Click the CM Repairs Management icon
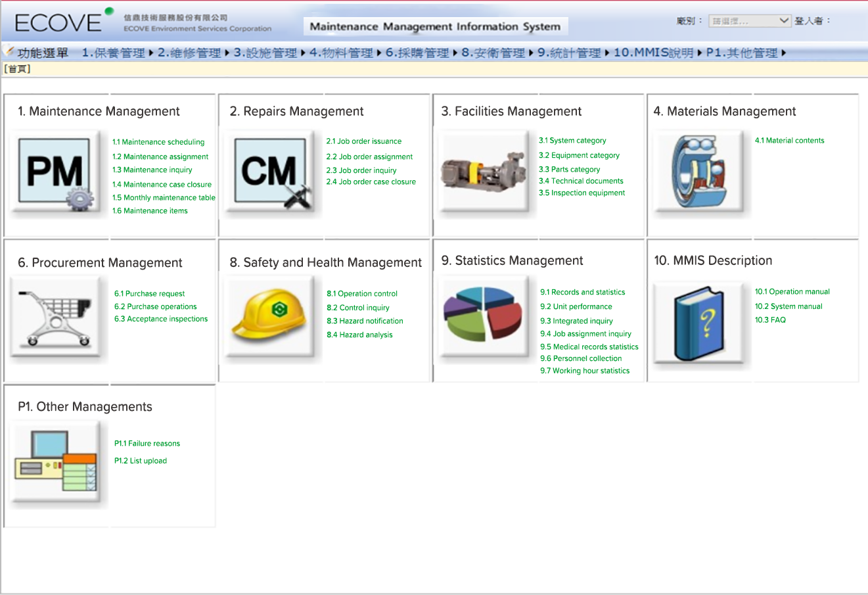Viewport: 868px width, 595px height. pos(269,172)
